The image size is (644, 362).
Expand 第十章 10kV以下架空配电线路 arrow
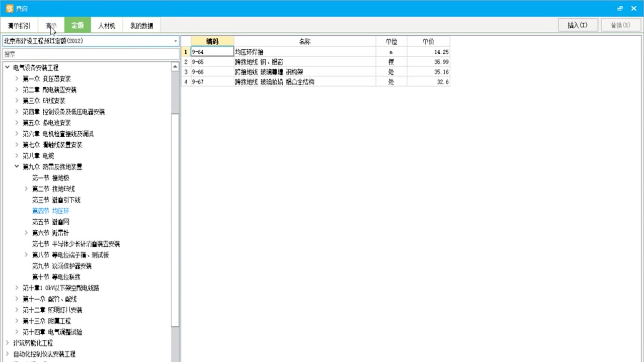17,288
